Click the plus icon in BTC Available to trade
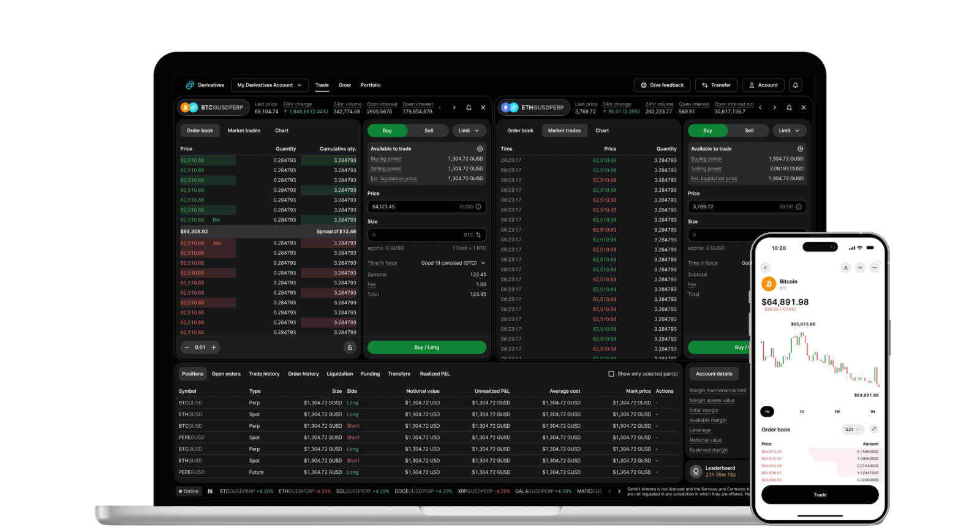Image resolution: width=980 pixels, height=527 pixels. [x=480, y=149]
